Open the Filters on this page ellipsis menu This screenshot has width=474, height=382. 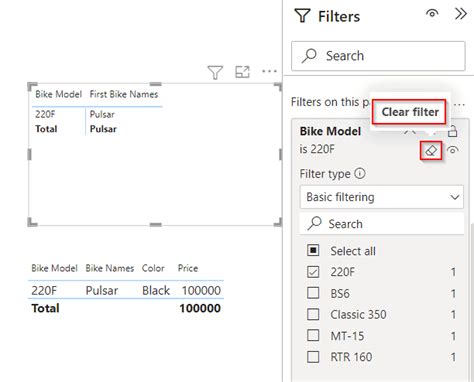pos(460,105)
